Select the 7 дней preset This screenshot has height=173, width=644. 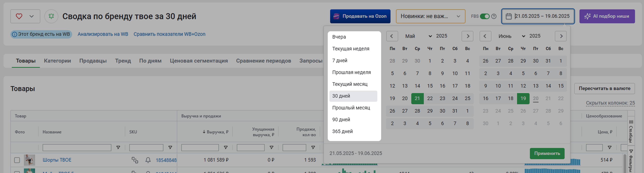[x=353, y=60]
